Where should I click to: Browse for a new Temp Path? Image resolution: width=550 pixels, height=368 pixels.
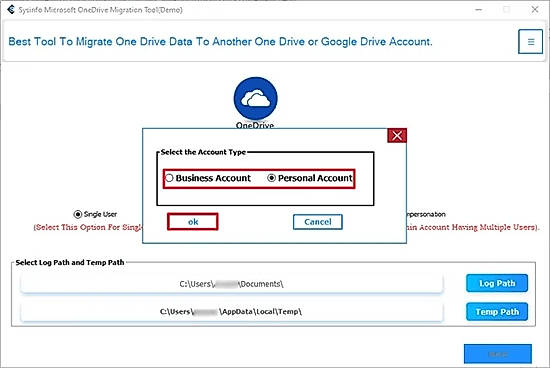click(497, 312)
